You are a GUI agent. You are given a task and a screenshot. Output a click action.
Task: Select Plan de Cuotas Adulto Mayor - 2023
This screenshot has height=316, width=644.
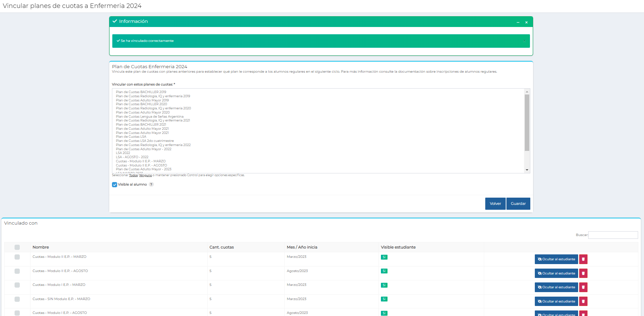coord(143,169)
